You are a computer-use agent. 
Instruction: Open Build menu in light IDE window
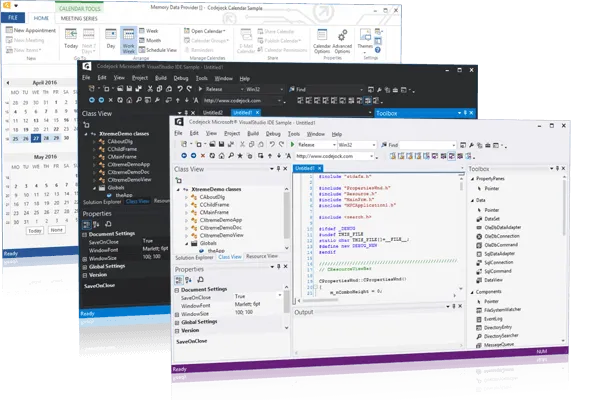pyautogui.click(x=253, y=134)
